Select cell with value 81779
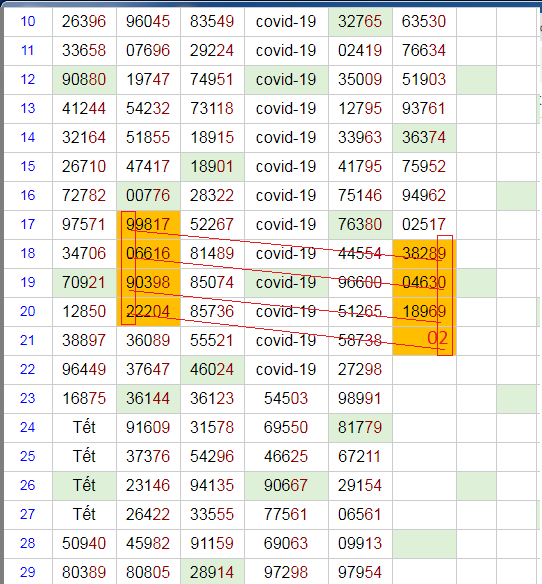The image size is (542, 584). click(360, 428)
